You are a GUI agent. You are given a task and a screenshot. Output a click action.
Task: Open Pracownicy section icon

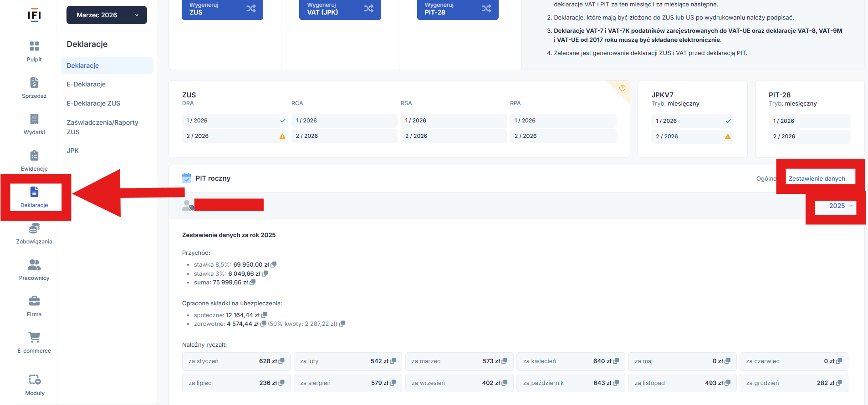[34, 265]
